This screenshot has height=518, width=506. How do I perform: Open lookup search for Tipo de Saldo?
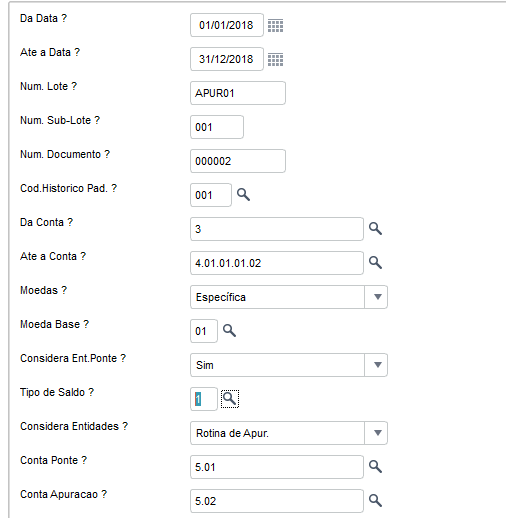(230, 399)
